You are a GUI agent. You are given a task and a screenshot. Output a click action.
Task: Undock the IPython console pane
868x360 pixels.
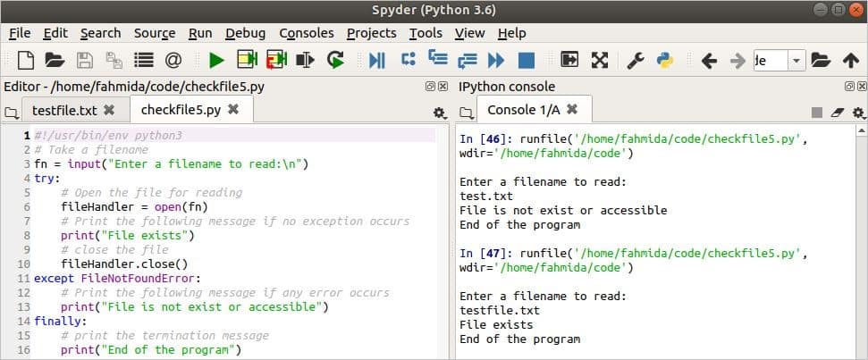pos(848,87)
